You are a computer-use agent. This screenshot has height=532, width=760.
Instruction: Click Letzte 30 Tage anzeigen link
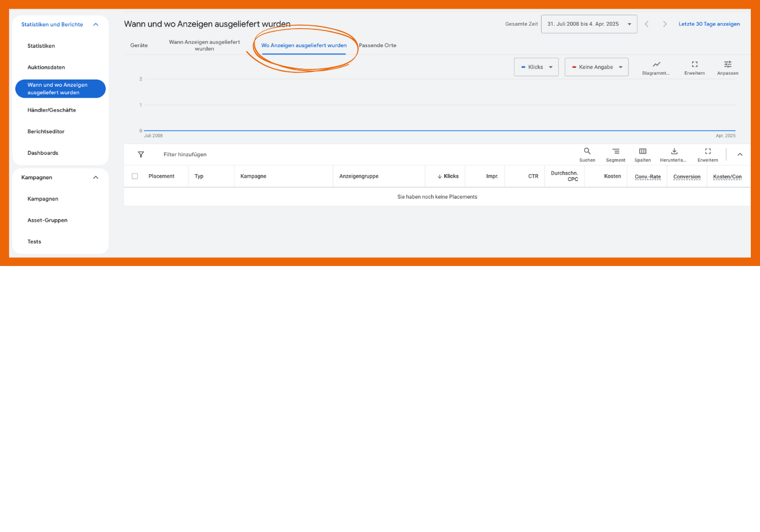click(709, 24)
